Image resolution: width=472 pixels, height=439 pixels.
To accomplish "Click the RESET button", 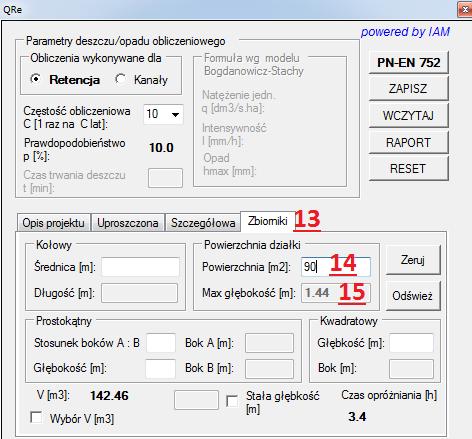I will pyautogui.click(x=408, y=169).
